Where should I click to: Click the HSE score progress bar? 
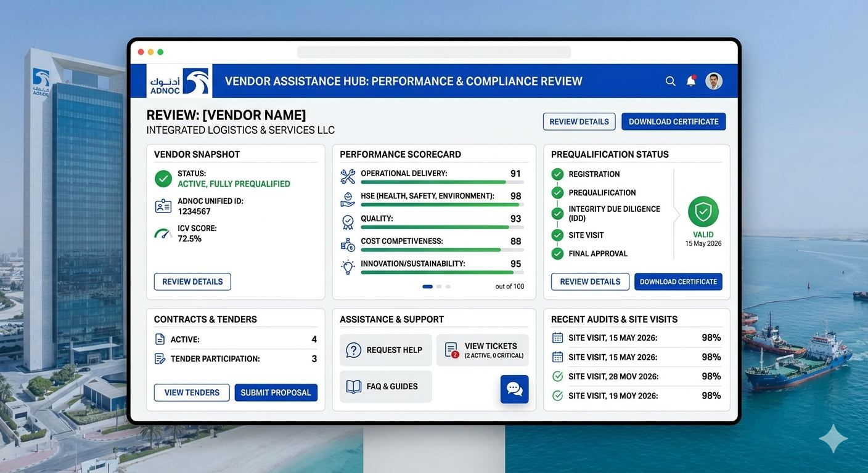442,205
